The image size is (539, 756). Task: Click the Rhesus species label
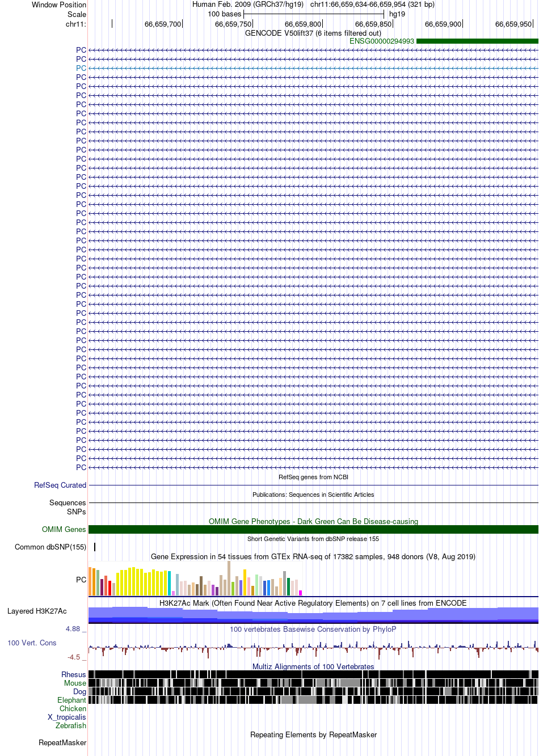[74, 674]
